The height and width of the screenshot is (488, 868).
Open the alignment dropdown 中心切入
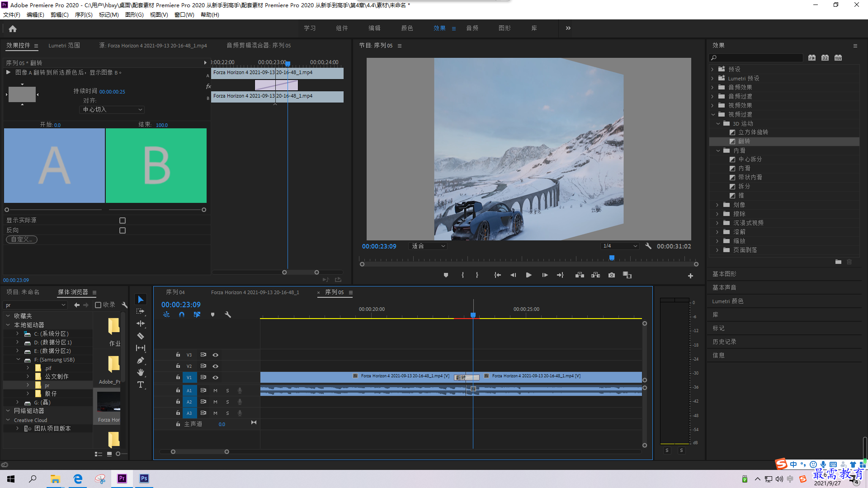point(112,110)
